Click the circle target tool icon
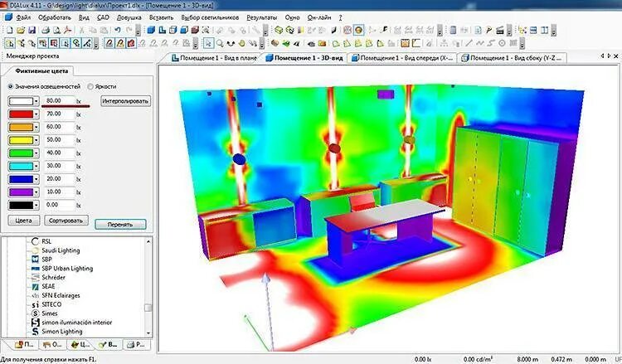622x364 pixels. (502, 43)
